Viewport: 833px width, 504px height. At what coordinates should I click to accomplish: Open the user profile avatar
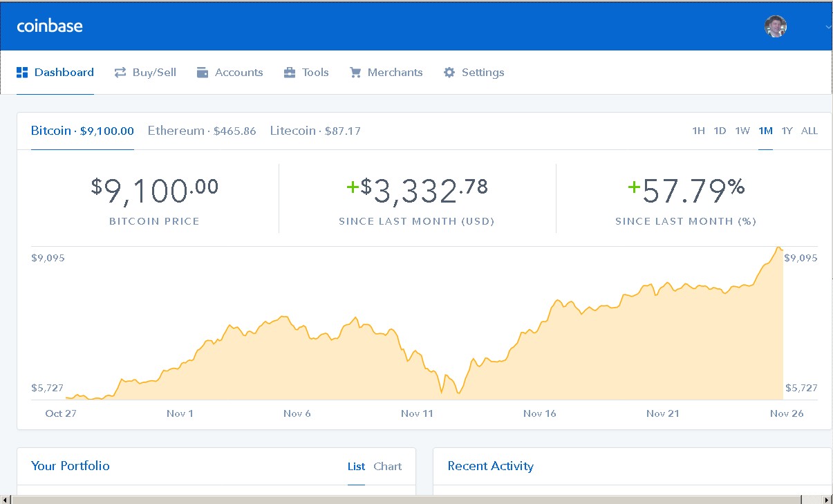coord(776,26)
